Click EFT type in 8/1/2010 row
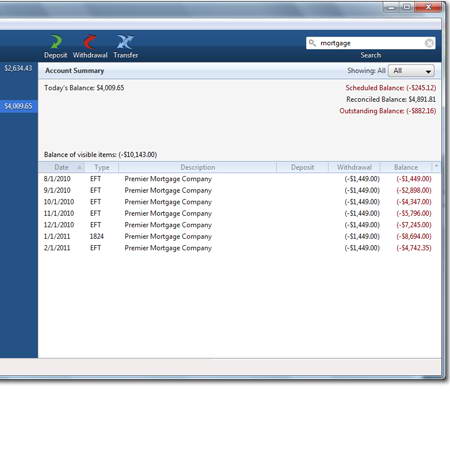The width and height of the screenshot is (450, 450). 95,179
